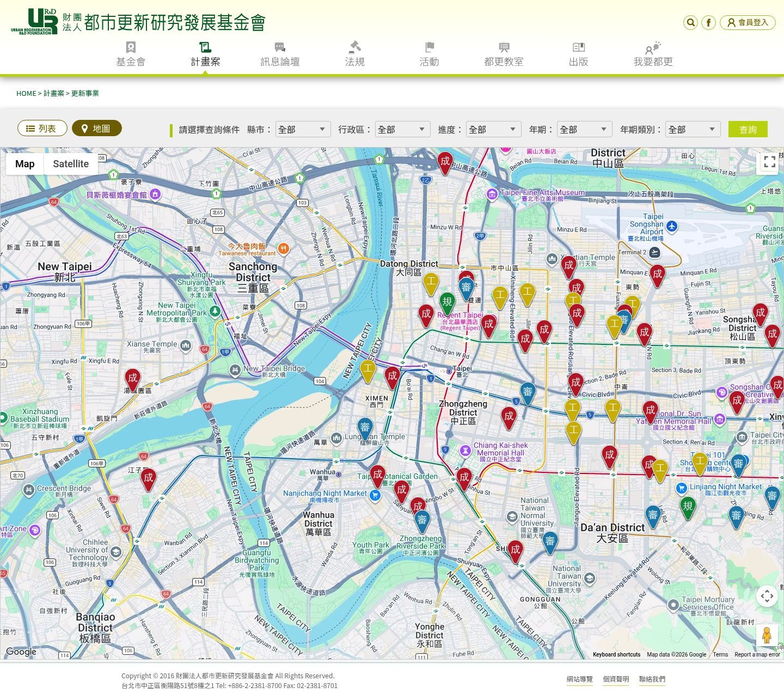
Task: Open the 聯絡我們 footer link
Action: (x=652, y=679)
